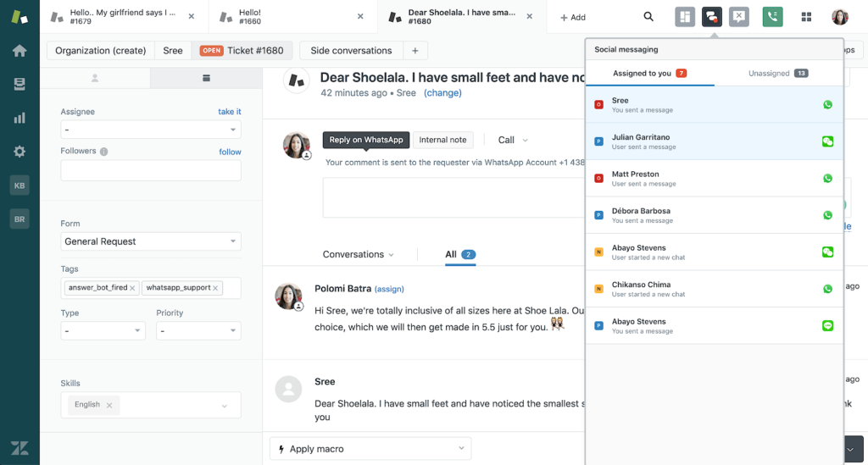Viewport: 868px width, 465px height.
Task: Click the 'follow' link for Followers
Action: coord(230,152)
